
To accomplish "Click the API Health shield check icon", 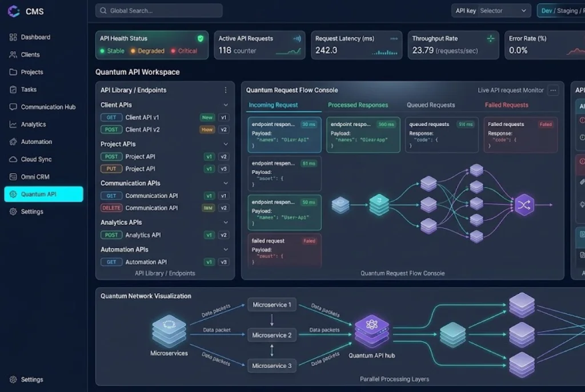I will (x=201, y=38).
